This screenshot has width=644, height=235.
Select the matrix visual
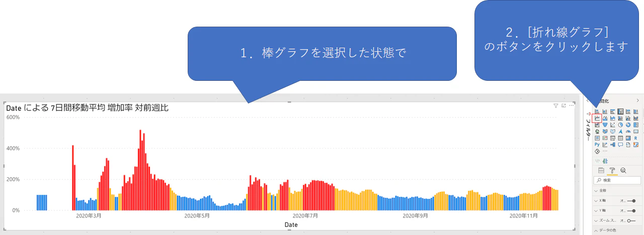[x=628, y=138]
